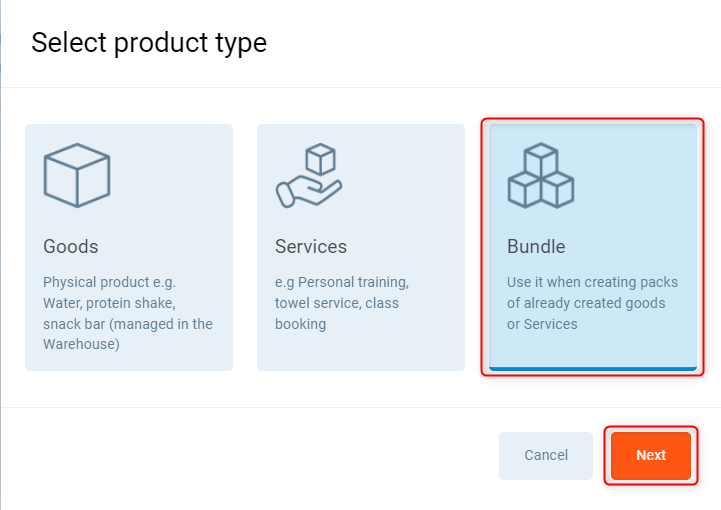Click the Services hand-holding-box icon
Image resolution: width=721 pixels, height=510 pixels.
pyautogui.click(x=308, y=175)
